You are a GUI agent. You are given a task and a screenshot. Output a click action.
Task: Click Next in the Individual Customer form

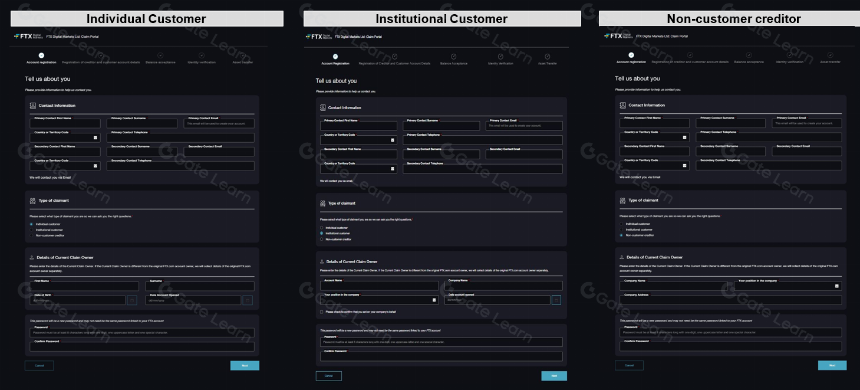[245, 365]
